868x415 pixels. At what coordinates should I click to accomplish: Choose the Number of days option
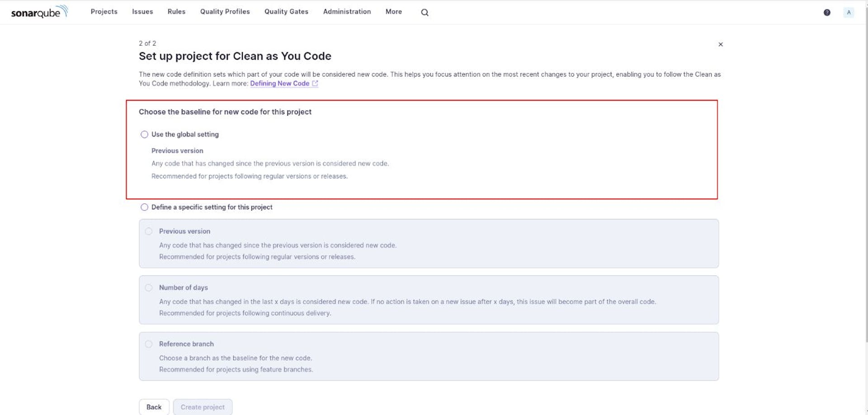149,288
